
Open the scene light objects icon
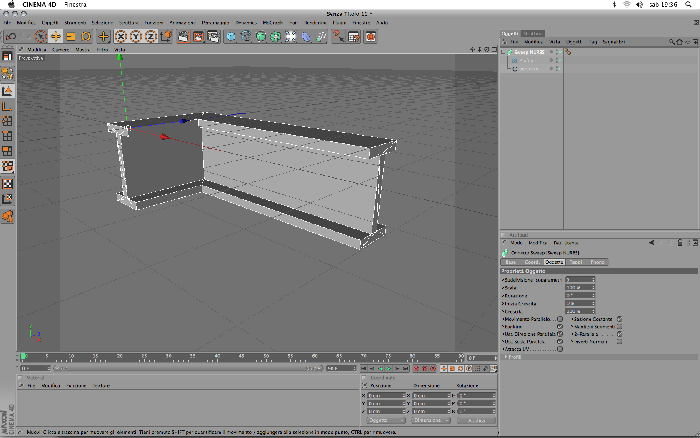coord(291,36)
